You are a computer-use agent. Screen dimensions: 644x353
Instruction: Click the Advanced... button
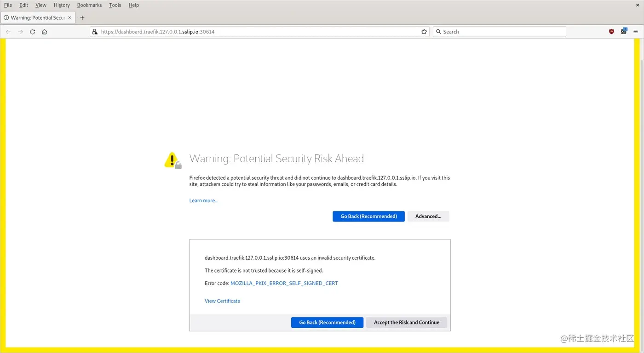pos(428,216)
